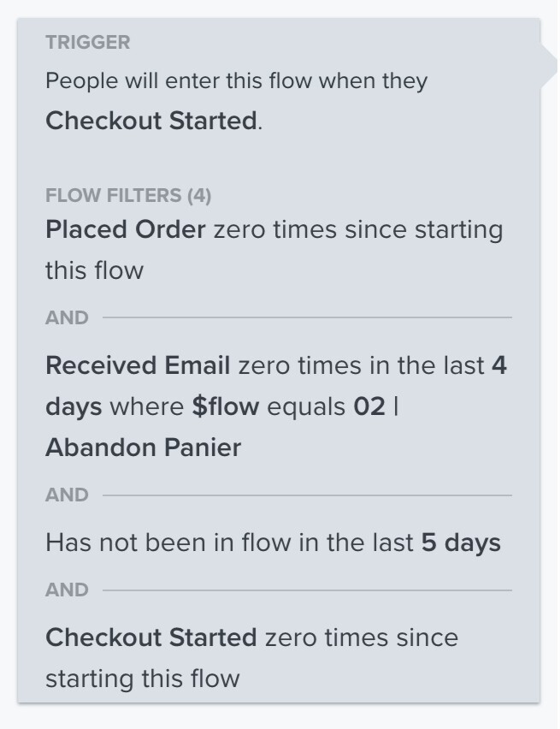Click the third AND separator label
560x729 pixels.
[x=67, y=590]
